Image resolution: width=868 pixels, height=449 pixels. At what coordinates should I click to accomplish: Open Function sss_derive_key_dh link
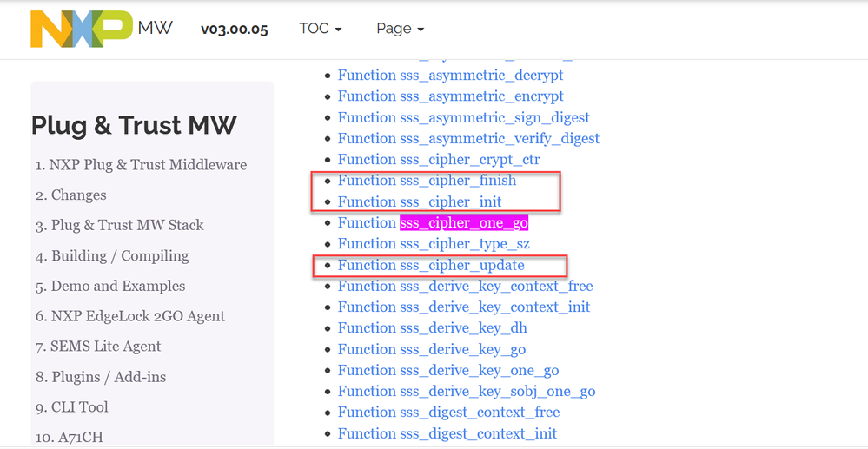(433, 327)
